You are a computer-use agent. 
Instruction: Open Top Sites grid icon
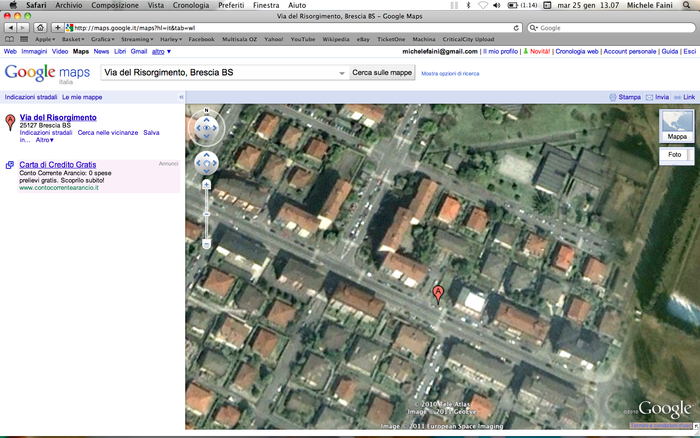coord(24,39)
